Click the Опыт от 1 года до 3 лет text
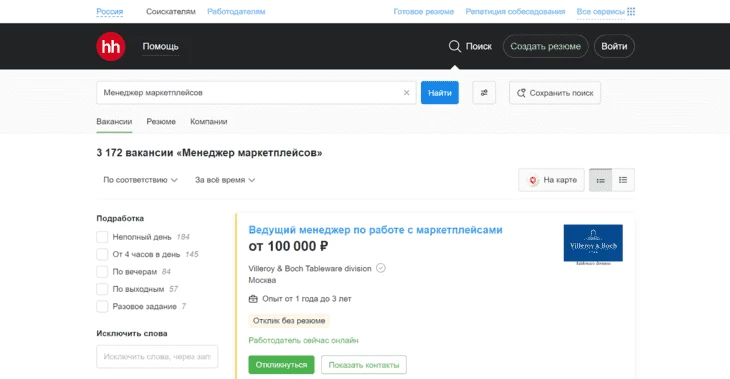 pos(306,299)
